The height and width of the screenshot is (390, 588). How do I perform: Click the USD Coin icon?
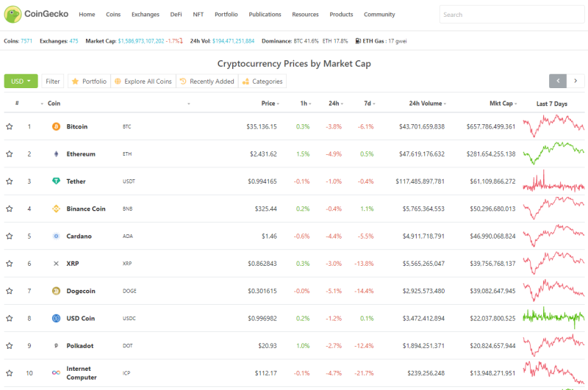[56, 318]
